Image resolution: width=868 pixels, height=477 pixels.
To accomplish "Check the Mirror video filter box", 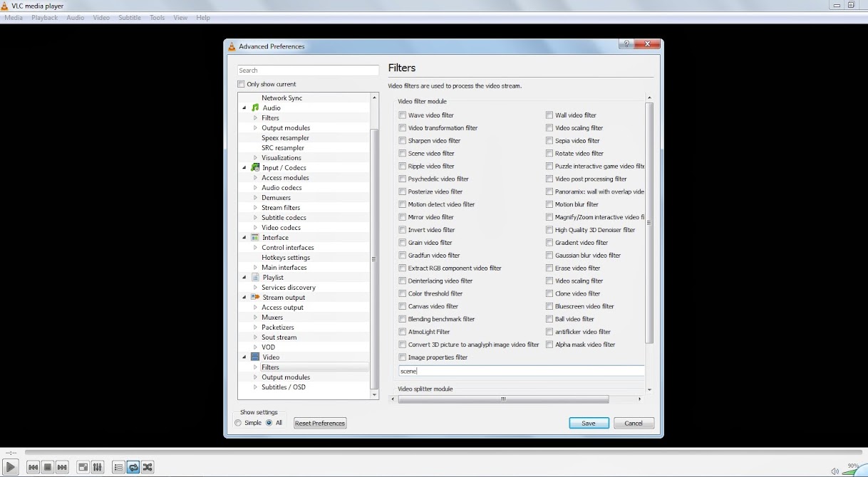I will coord(403,217).
